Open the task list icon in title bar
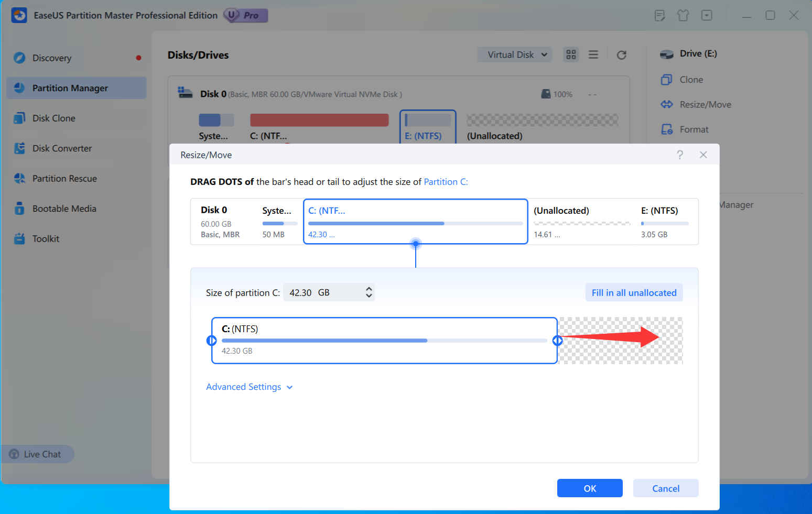The height and width of the screenshot is (514, 812). tap(660, 16)
